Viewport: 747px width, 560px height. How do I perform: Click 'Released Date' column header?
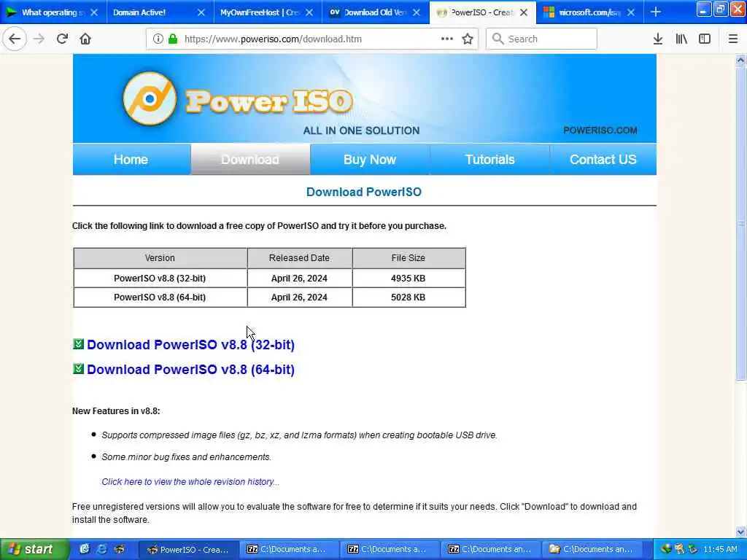coord(299,258)
